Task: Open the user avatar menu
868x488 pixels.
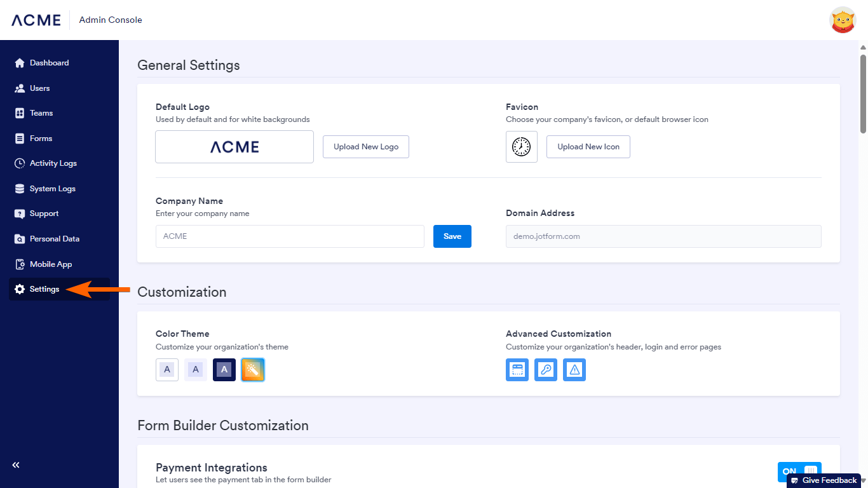Action: tap(843, 20)
